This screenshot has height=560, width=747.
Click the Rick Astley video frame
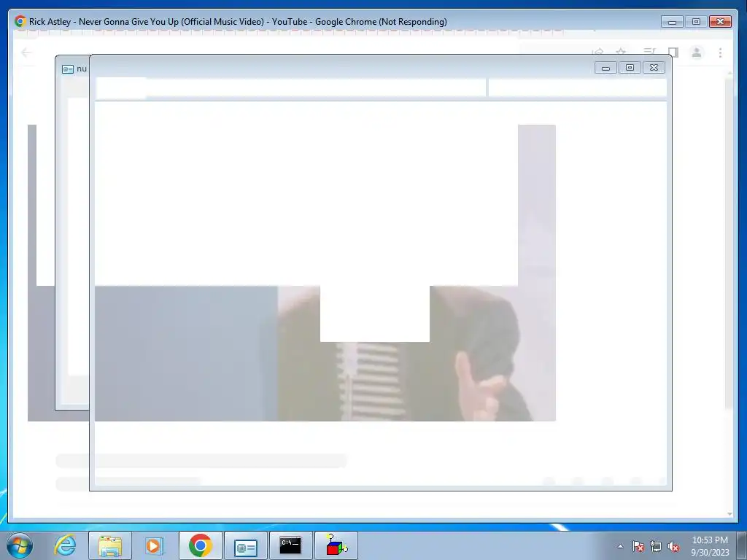[292, 273]
